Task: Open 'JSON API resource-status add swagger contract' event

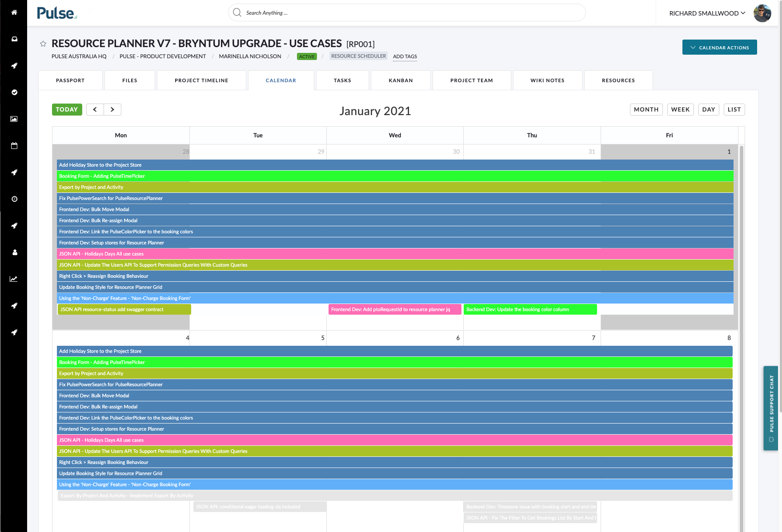Action: tap(124, 309)
